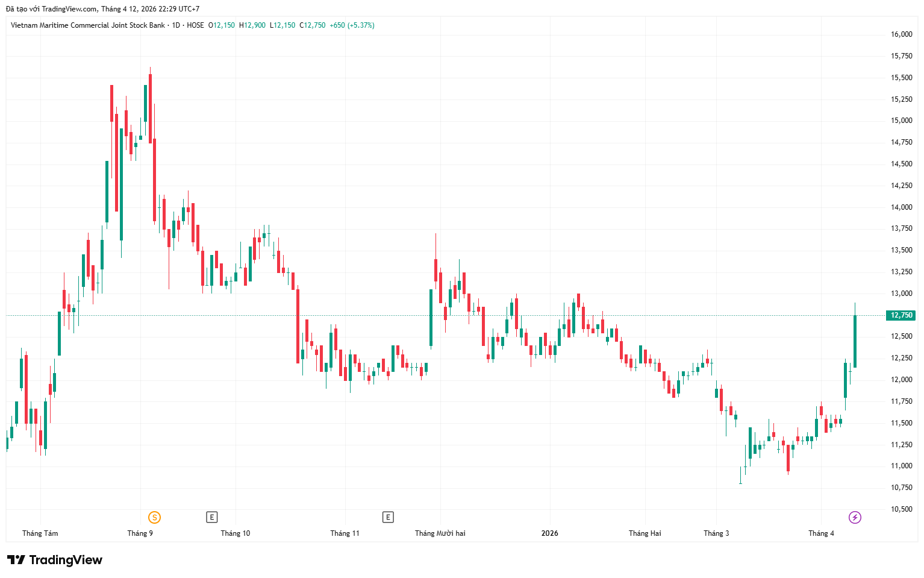The image size is (924, 578).
Task: Click the green 12,750 current price label
Action: pyautogui.click(x=902, y=315)
